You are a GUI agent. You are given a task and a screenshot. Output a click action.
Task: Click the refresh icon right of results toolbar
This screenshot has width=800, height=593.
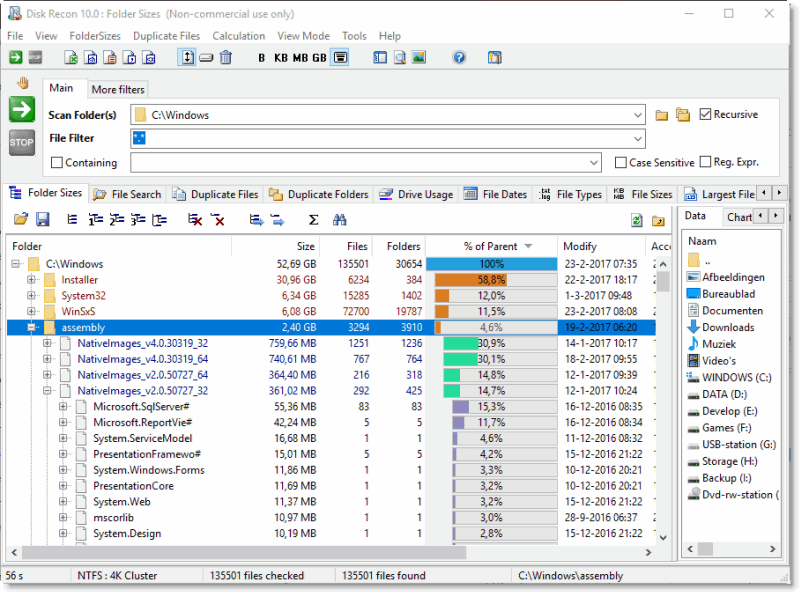click(x=637, y=220)
